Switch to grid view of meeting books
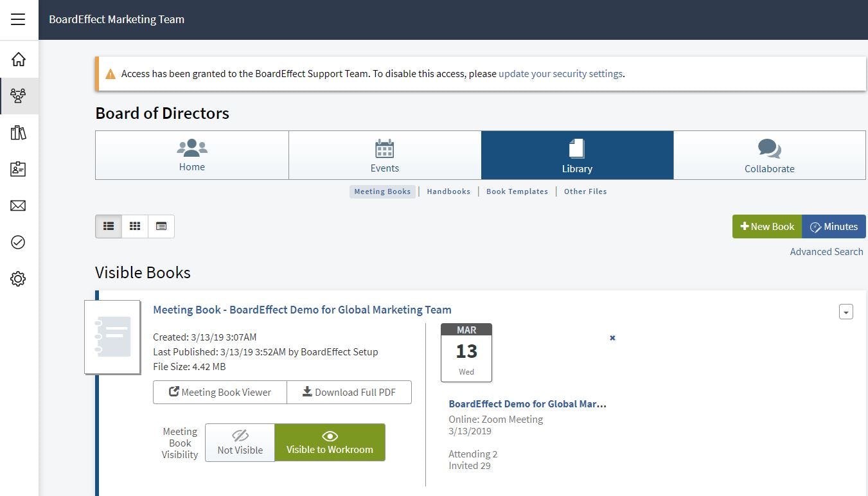 tap(135, 226)
